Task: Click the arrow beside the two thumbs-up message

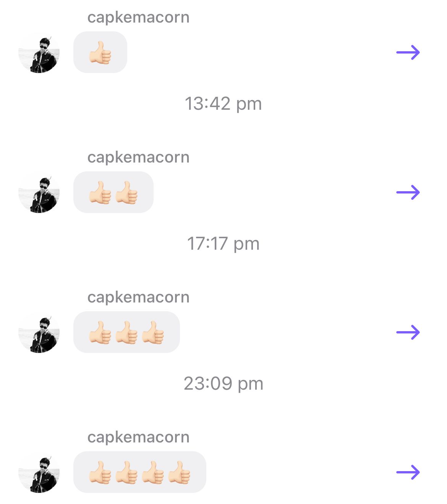Action: (x=408, y=192)
